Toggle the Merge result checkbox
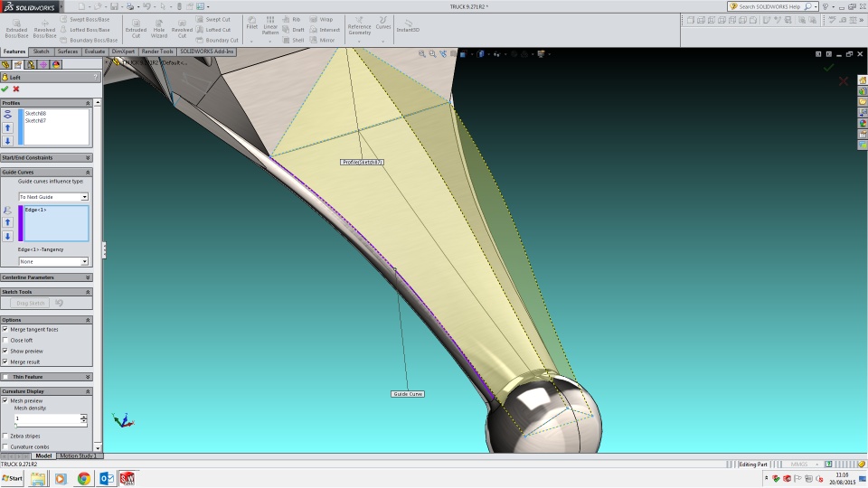This screenshot has height=488, width=868. 5,361
